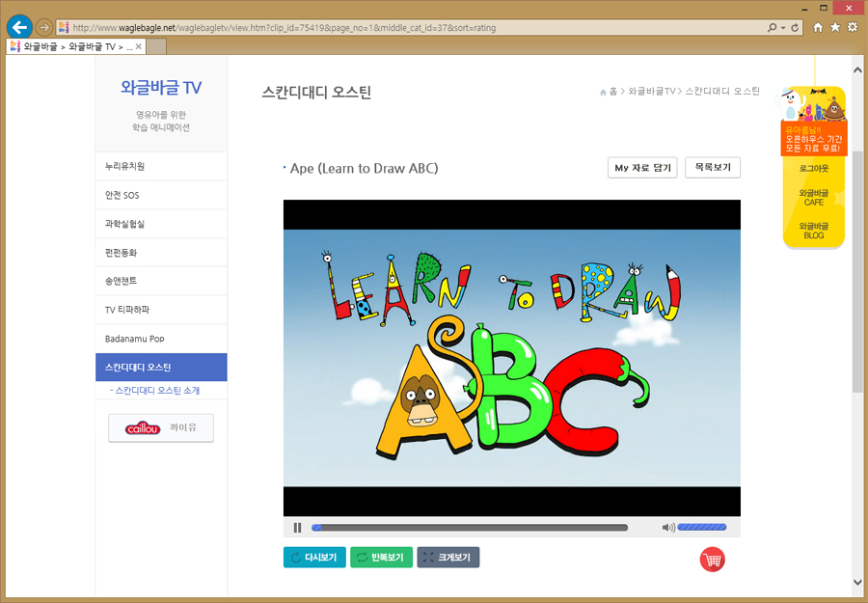Adjust the blue volume slider
Image resolution: width=868 pixels, height=603 pixels.
pos(702,528)
